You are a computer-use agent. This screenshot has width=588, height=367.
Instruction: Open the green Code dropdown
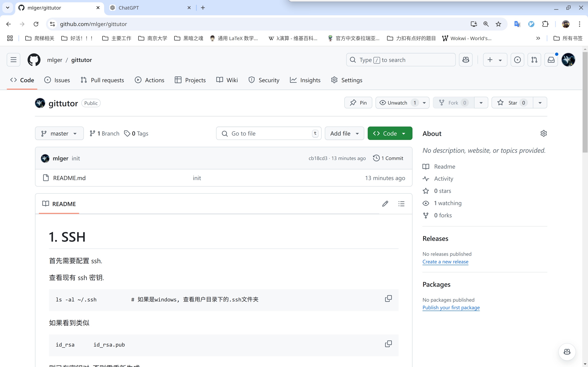(390, 133)
